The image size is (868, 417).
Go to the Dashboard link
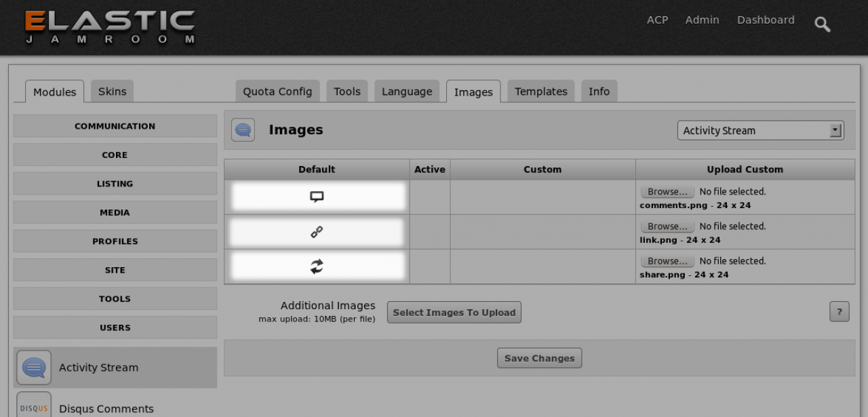[x=766, y=20]
